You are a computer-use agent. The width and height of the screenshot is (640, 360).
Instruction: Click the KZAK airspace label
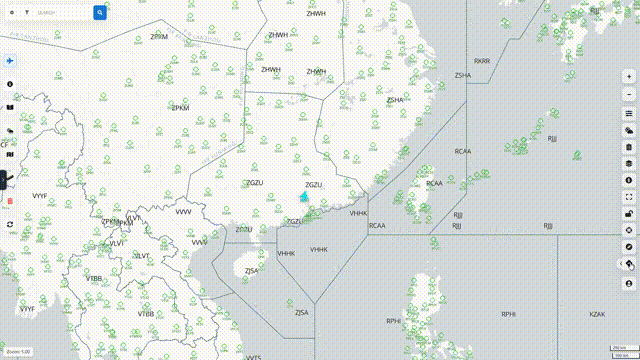597,314
